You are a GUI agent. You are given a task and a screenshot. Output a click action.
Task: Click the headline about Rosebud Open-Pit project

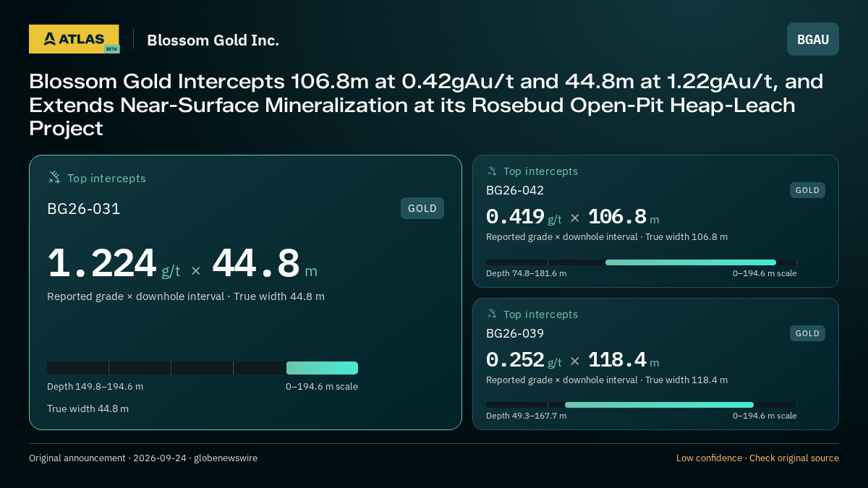click(x=426, y=105)
